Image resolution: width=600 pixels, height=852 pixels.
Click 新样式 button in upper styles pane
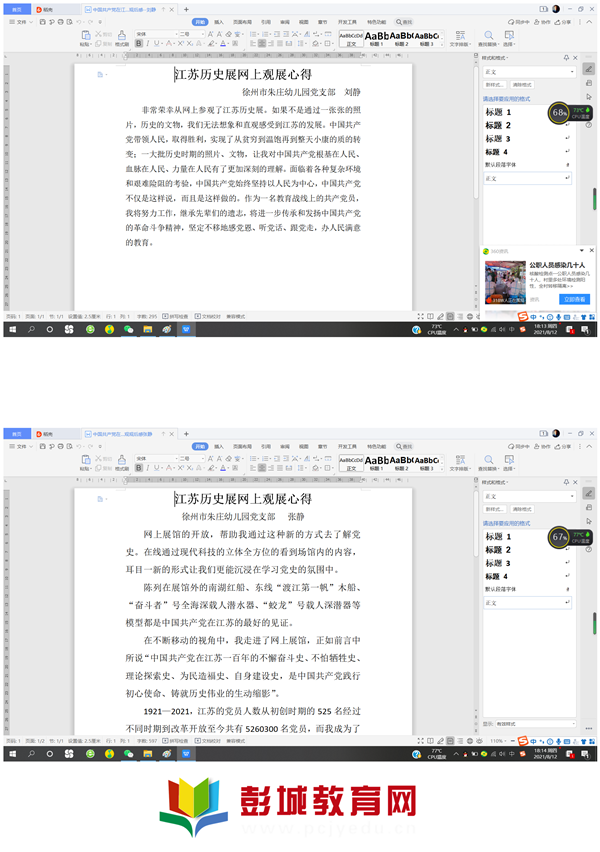(495, 85)
